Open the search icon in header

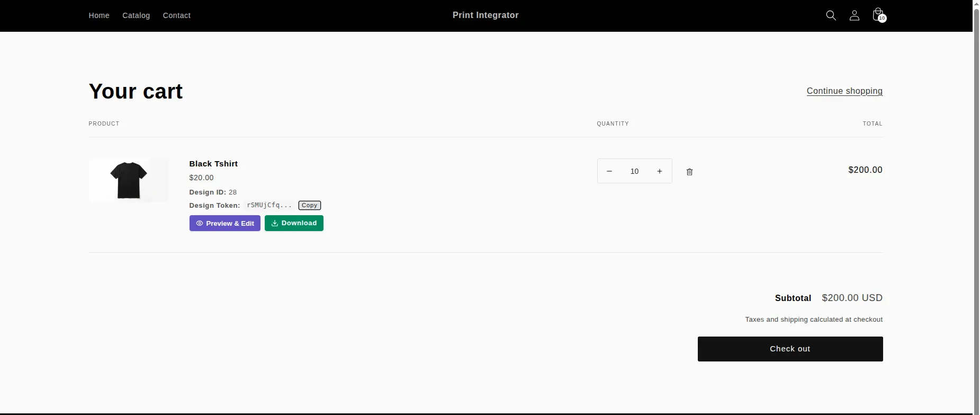coord(831,15)
